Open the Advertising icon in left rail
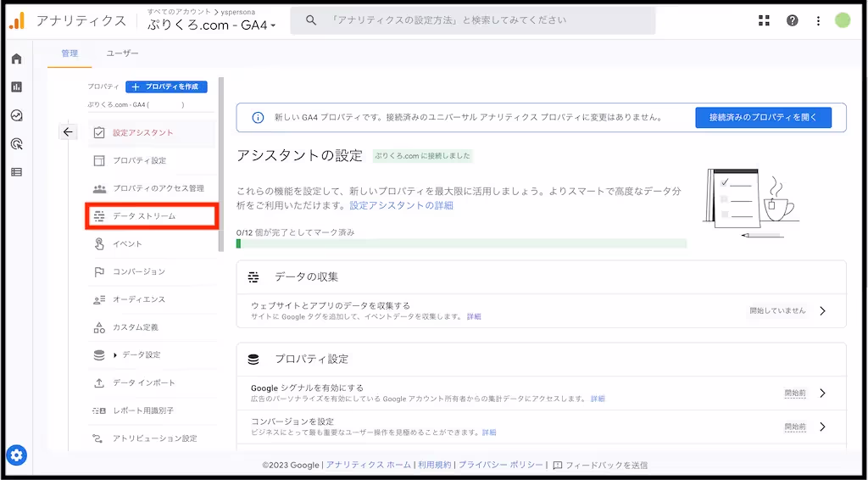This screenshot has height=480, width=868. pos(17,144)
